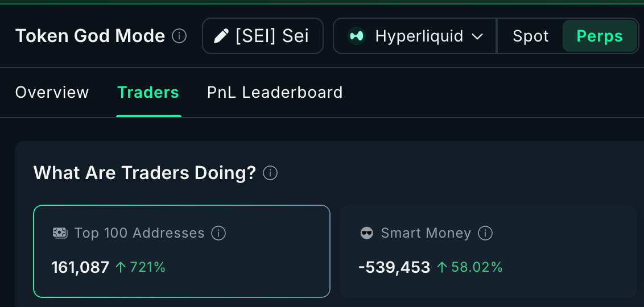Viewport: 644px width, 307px height.
Task: Select the Perps market toggle
Action: point(600,36)
